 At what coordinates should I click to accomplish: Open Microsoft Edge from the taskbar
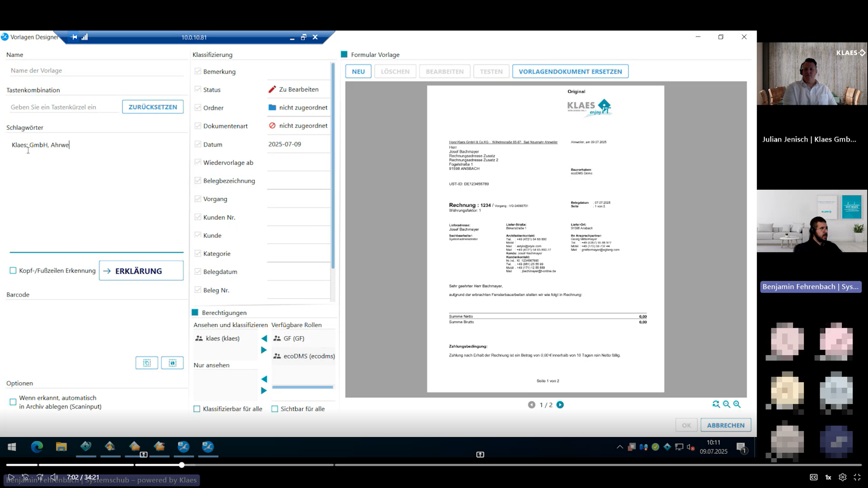tap(37, 447)
